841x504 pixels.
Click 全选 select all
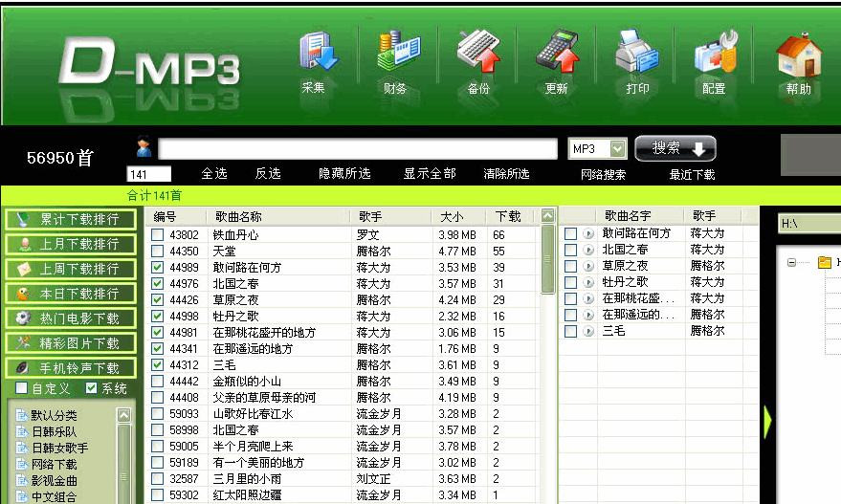coord(214,173)
